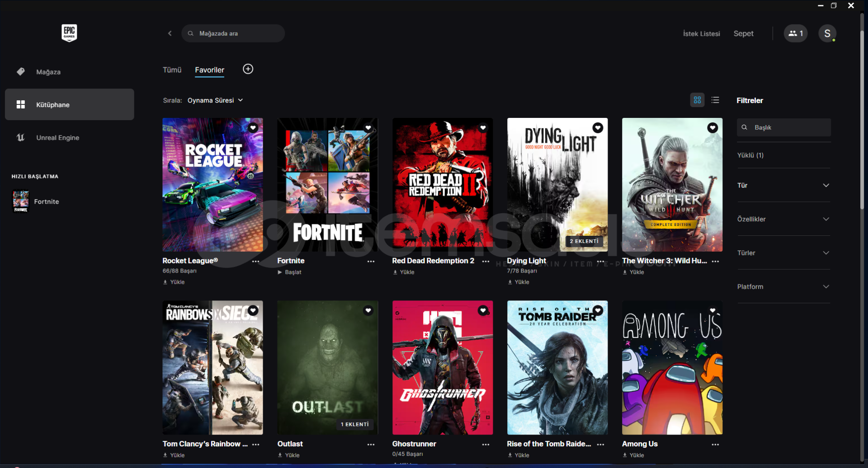Open the Sepet cart link

[x=743, y=33]
